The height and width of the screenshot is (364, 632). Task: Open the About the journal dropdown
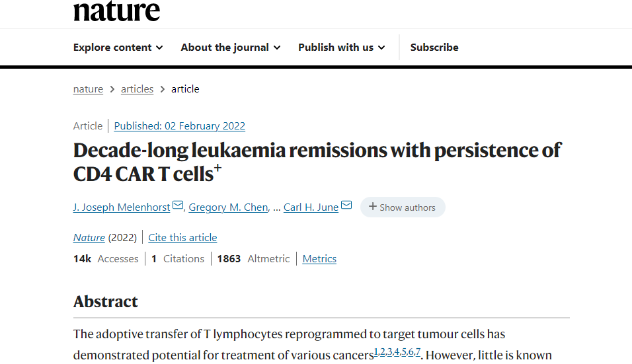tap(231, 48)
